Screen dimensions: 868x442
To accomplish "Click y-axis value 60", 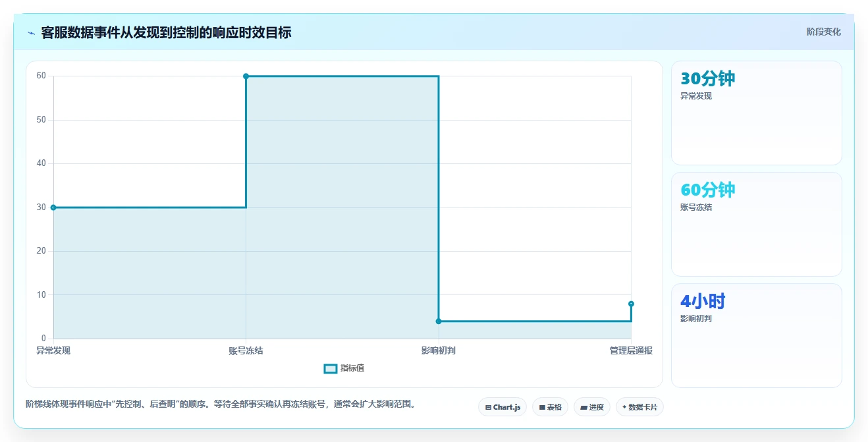I will point(41,76).
